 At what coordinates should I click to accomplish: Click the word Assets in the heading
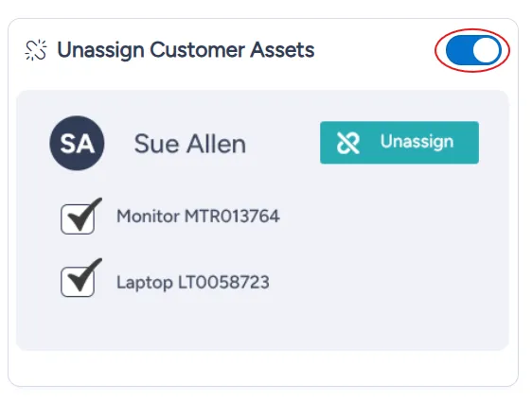click(x=282, y=50)
